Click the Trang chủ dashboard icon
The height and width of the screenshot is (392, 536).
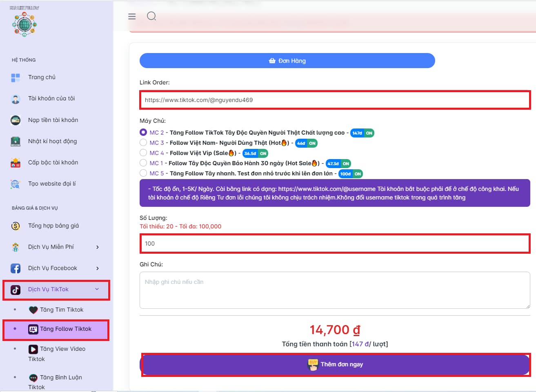pyautogui.click(x=16, y=78)
